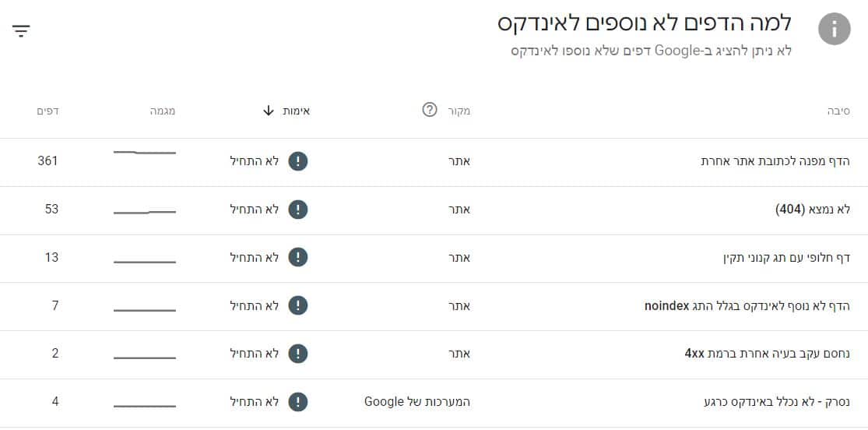Click the warning icon in the 361 pages row

click(298, 161)
